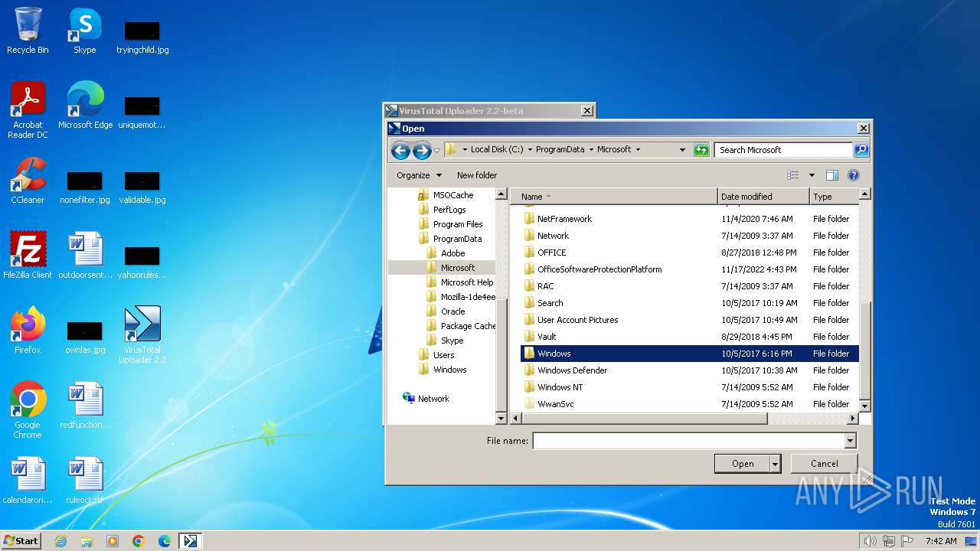This screenshot has width=980, height=551.
Task: Click the Open button
Action: (x=743, y=464)
